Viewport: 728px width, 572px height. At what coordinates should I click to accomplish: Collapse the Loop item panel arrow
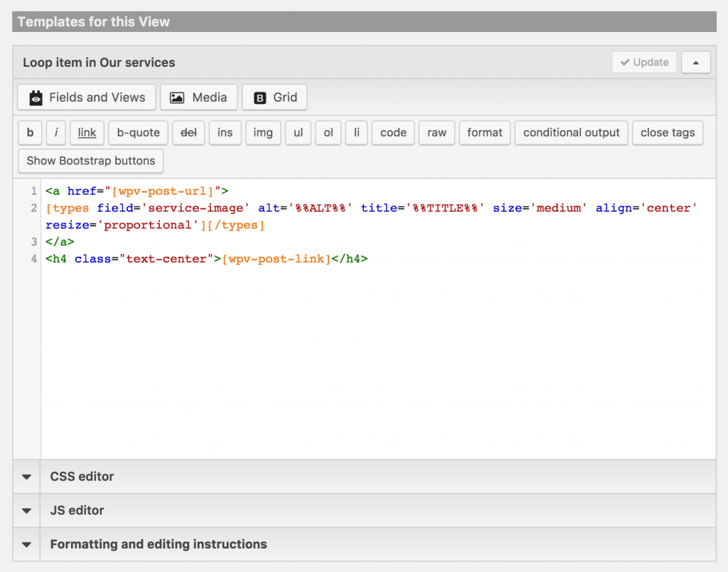point(695,63)
